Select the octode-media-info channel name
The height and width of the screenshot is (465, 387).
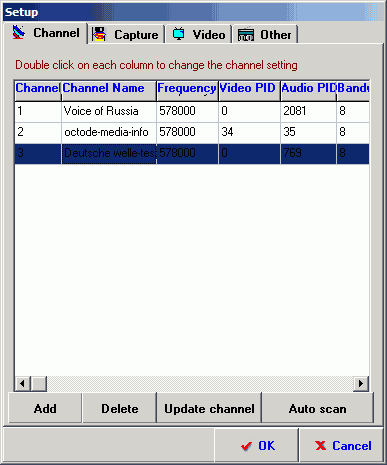click(x=109, y=132)
